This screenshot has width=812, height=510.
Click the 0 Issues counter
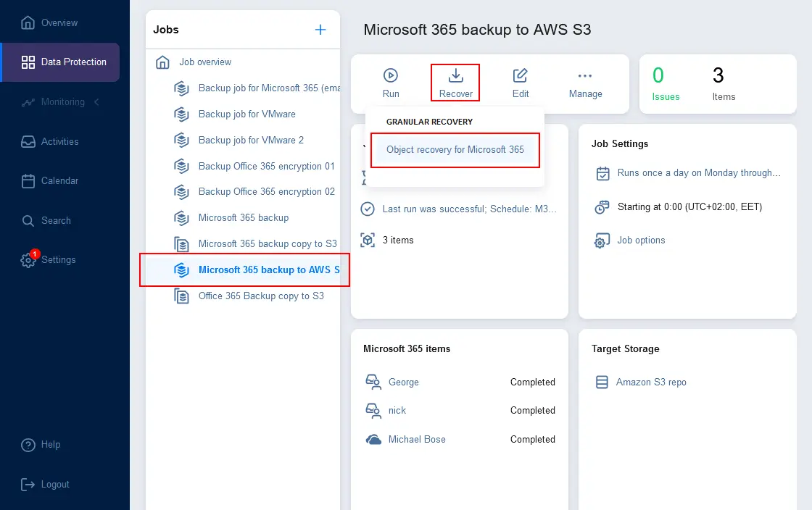(666, 84)
